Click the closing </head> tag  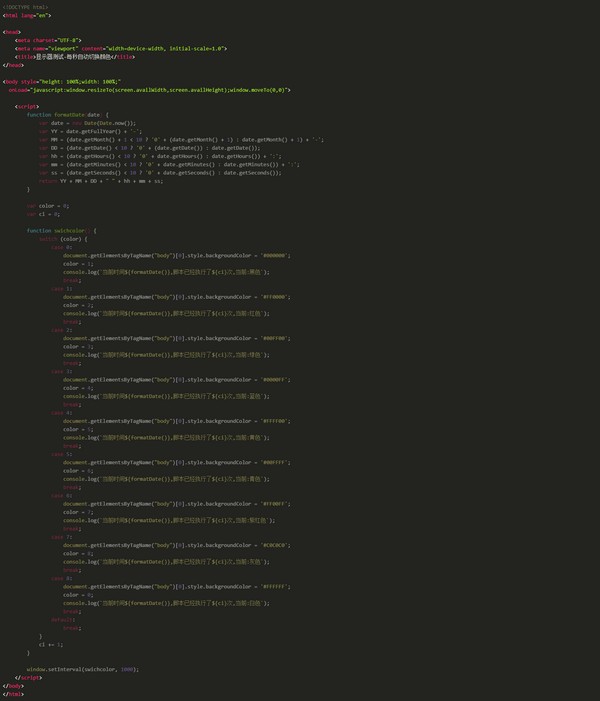pos(13,65)
